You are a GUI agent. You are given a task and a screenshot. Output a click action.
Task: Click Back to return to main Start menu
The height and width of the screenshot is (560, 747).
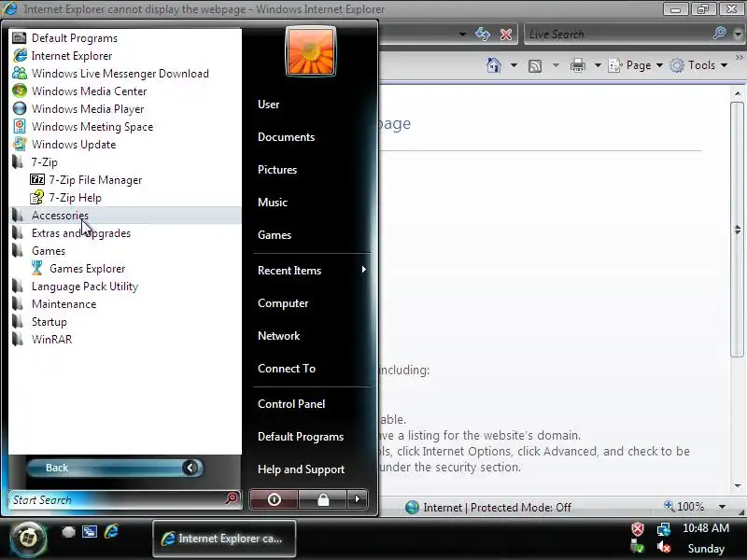tap(115, 469)
